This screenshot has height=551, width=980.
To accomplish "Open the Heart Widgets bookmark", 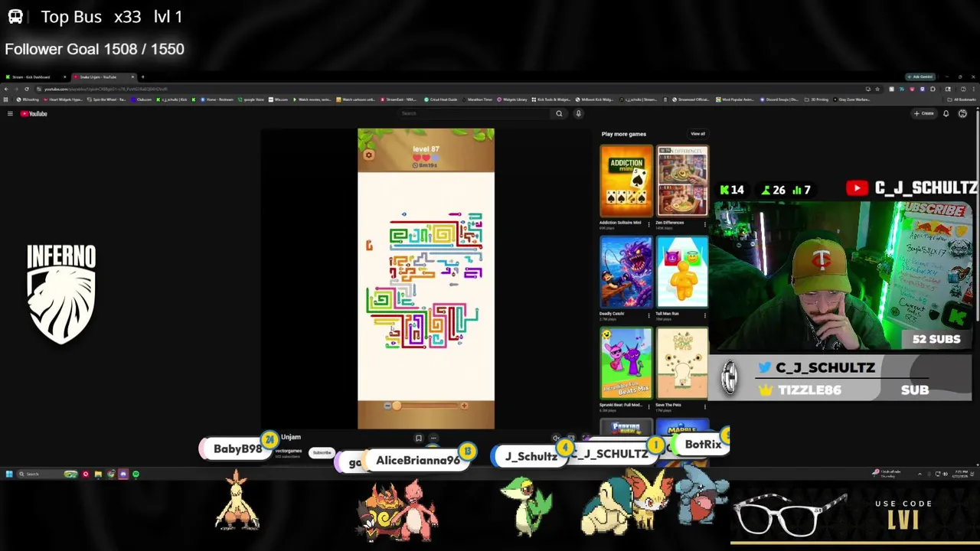I will pos(63,99).
